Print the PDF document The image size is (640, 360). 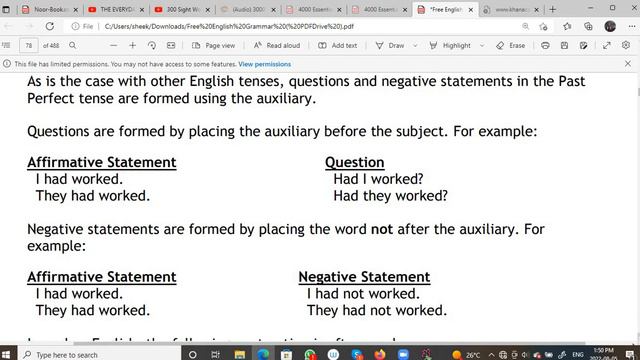[x=545, y=45]
